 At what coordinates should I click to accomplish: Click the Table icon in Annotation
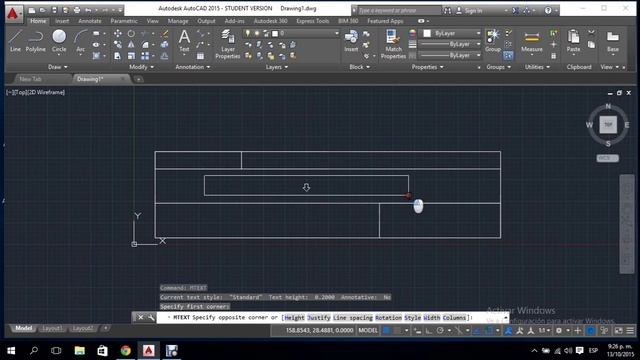pyautogui.click(x=200, y=56)
